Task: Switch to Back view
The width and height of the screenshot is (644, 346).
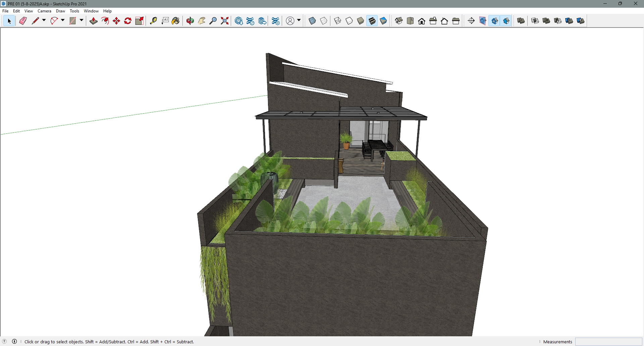Action: [444, 21]
